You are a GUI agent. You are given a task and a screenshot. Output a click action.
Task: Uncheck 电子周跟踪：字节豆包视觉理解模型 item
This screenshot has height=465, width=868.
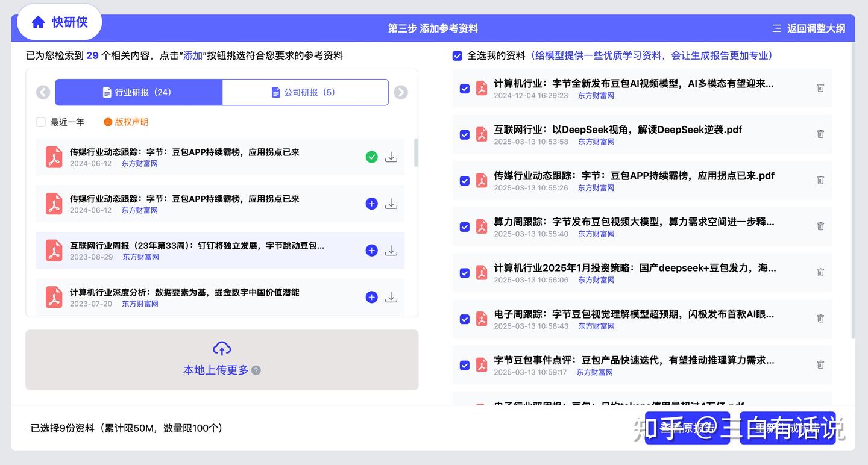pyautogui.click(x=465, y=319)
